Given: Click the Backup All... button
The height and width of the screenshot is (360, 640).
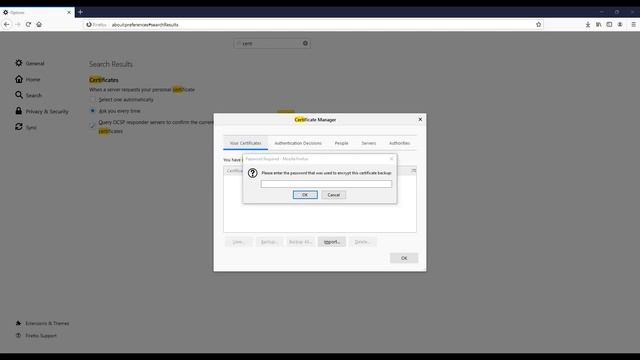Looking at the screenshot, I should point(300,242).
